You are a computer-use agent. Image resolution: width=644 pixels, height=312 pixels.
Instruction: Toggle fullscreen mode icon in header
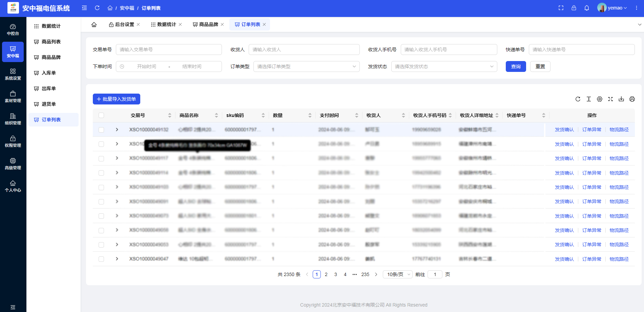pos(561,8)
